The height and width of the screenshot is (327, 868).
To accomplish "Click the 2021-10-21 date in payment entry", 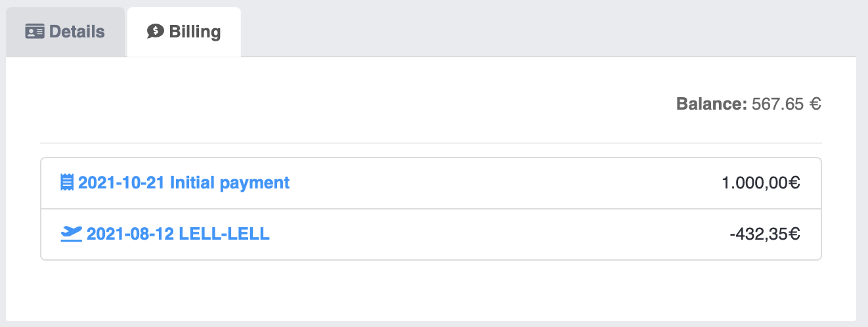I will pos(121,183).
